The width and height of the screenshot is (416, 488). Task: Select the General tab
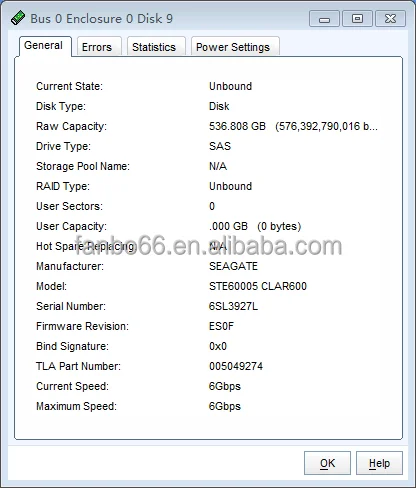tap(43, 46)
